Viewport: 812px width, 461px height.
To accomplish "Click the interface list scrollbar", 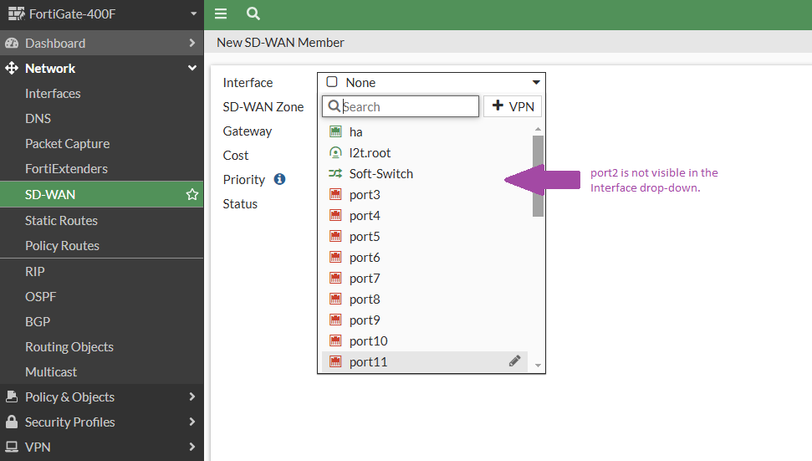I will coord(538,176).
